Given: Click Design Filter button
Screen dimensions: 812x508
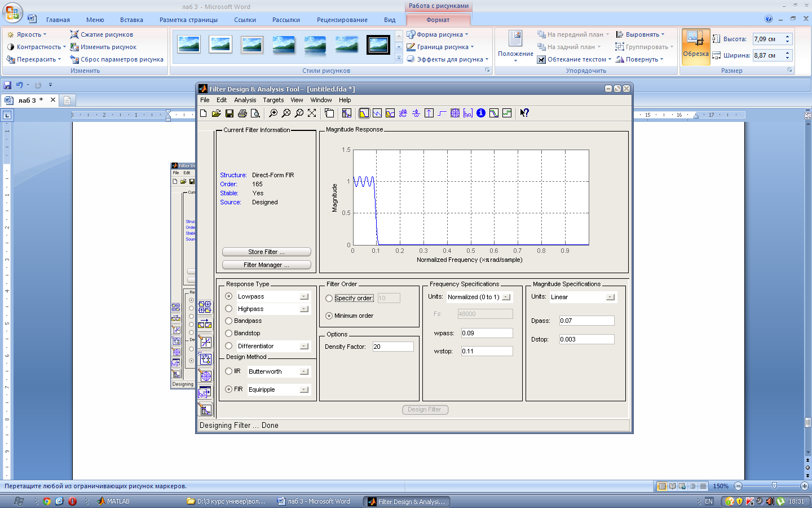Looking at the screenshot, I should click(425, 410).
